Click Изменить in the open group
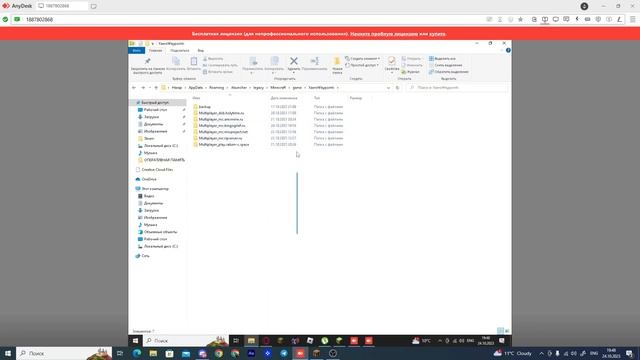Screen dimensions: 640x360 [x=412, y=65]
